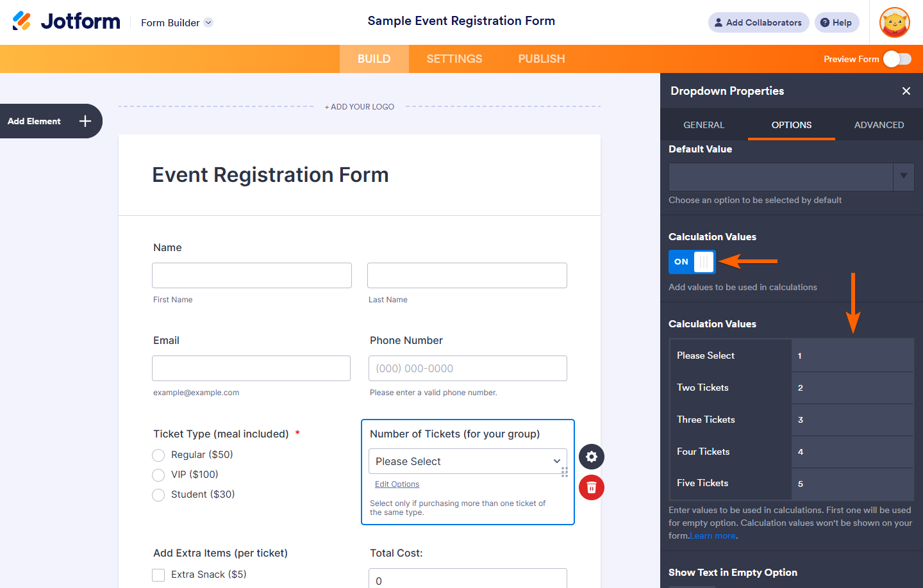The image size is (923, 588).
Task: Open the ADVANCED properties tab
Action: point(879,125)
